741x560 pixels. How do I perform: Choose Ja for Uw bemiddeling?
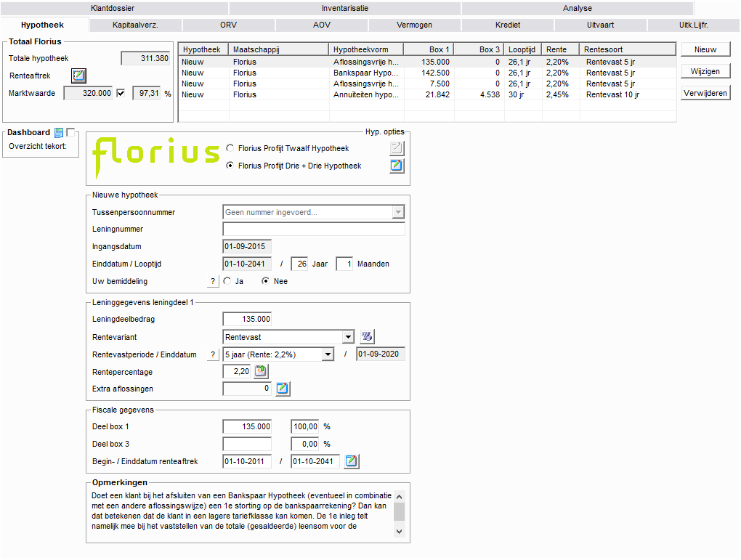tap(227, 280)
